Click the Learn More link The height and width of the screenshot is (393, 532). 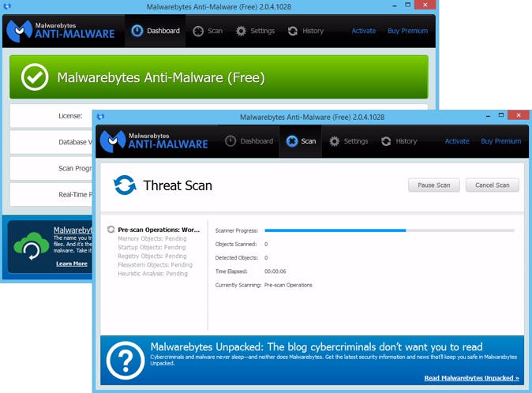point(72,264)
